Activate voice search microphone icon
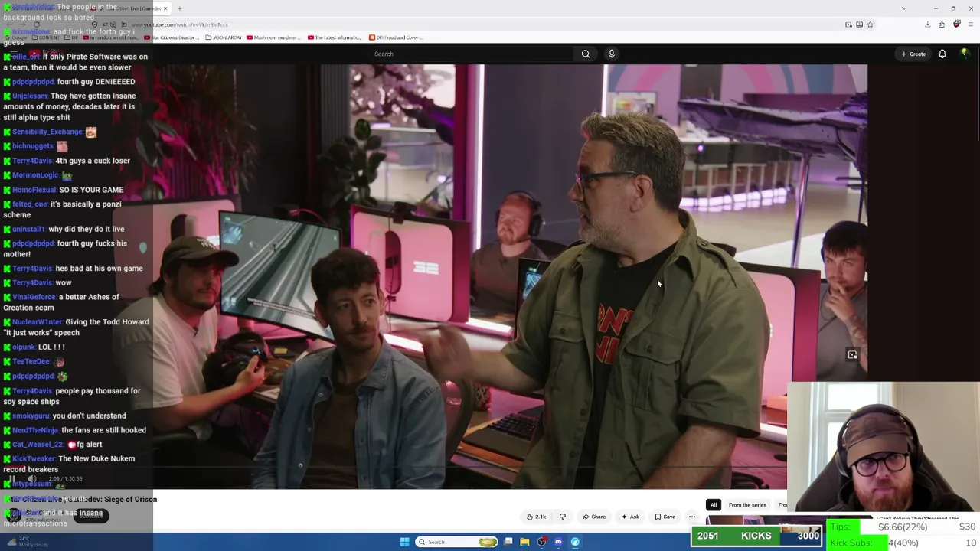The image size is (980, 551). (x=611, y=54)
